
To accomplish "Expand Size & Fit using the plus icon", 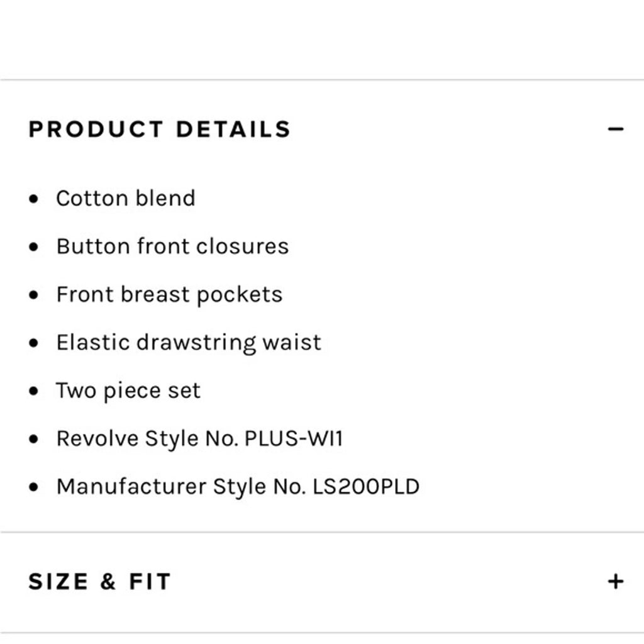I will coord(615,582).
